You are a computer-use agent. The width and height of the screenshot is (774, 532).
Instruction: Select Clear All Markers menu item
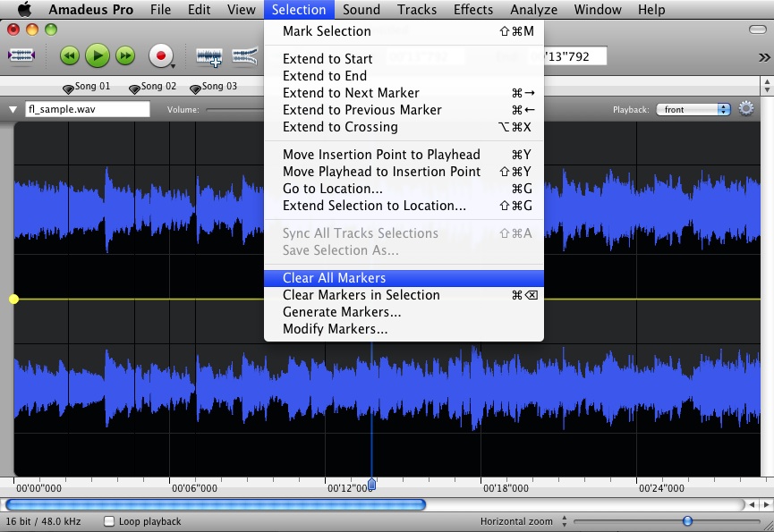point(404,278)
